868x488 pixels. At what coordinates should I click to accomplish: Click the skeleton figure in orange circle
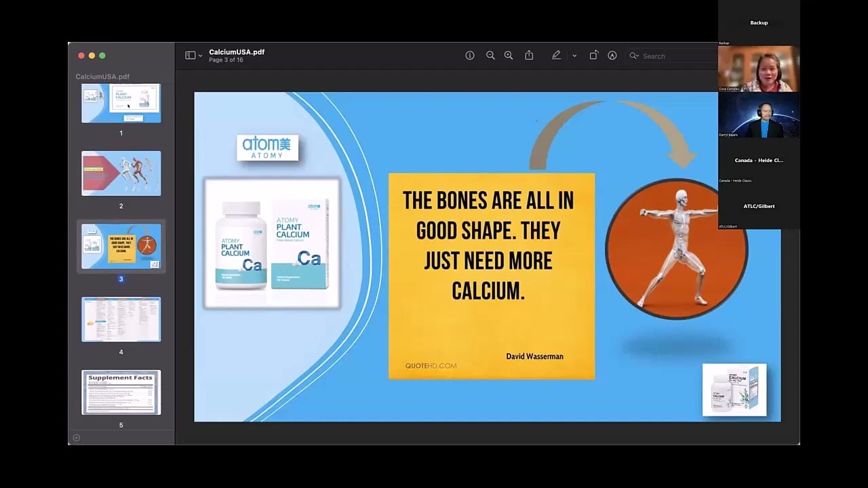click(676, 249)
